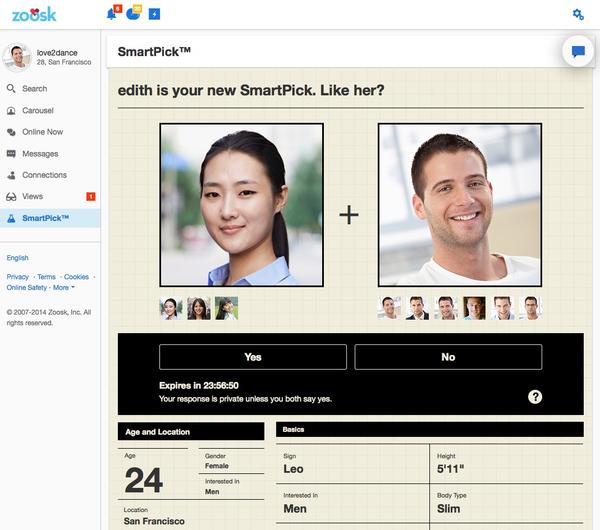Image resolution: width=600 pixels, height=530 pixels.
Task: Open the Privacy link
Action: (18, 277)
